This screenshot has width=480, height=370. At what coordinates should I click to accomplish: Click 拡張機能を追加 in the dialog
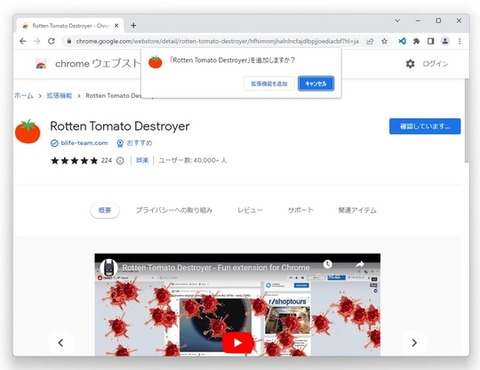[x=269, y=84]
